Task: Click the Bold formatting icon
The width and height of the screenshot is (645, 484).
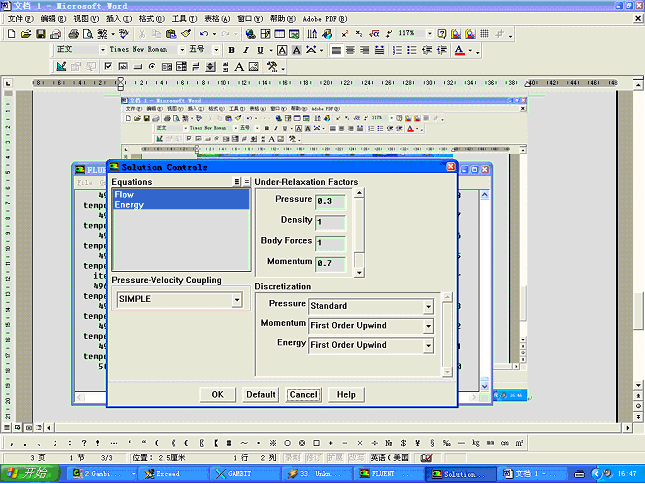Action: click(x=232, y=50)
